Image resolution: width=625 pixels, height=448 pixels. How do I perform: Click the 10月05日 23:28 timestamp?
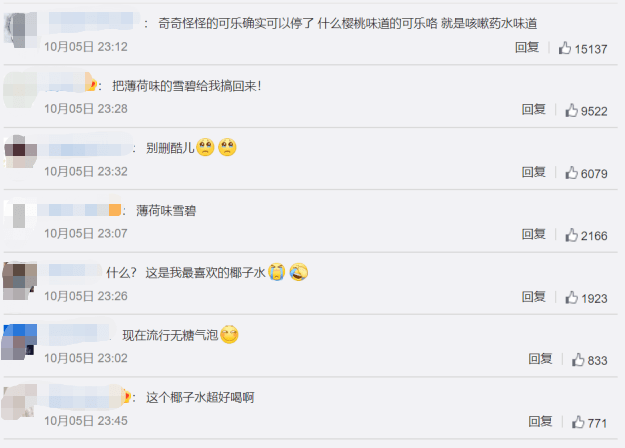pos(86,109)
